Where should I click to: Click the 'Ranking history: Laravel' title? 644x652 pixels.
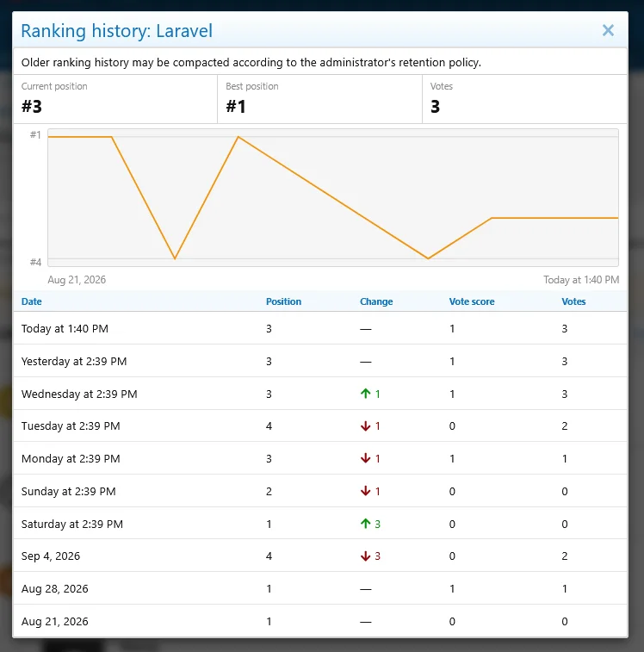coord(117,31)
